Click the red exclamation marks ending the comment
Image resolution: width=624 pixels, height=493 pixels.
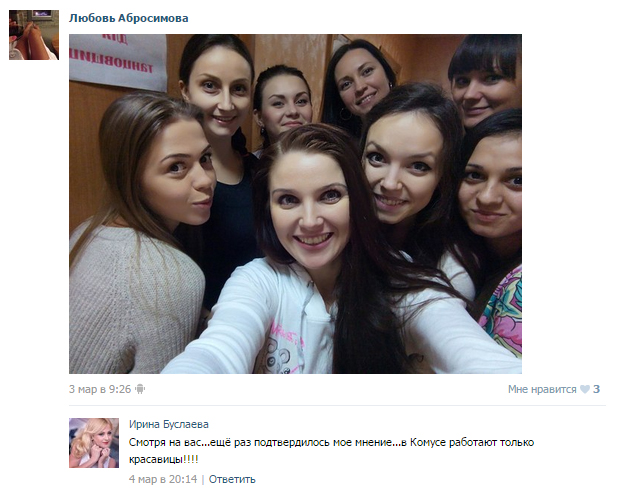(x=190, y=459)
